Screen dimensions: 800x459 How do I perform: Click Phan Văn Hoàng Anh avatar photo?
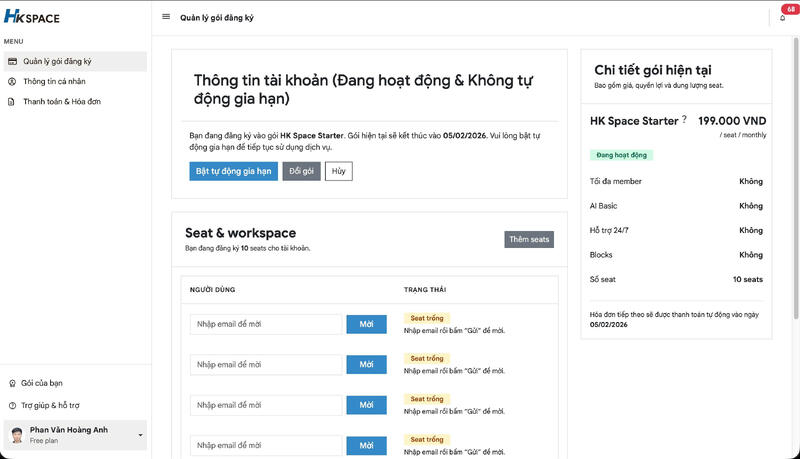17,435
